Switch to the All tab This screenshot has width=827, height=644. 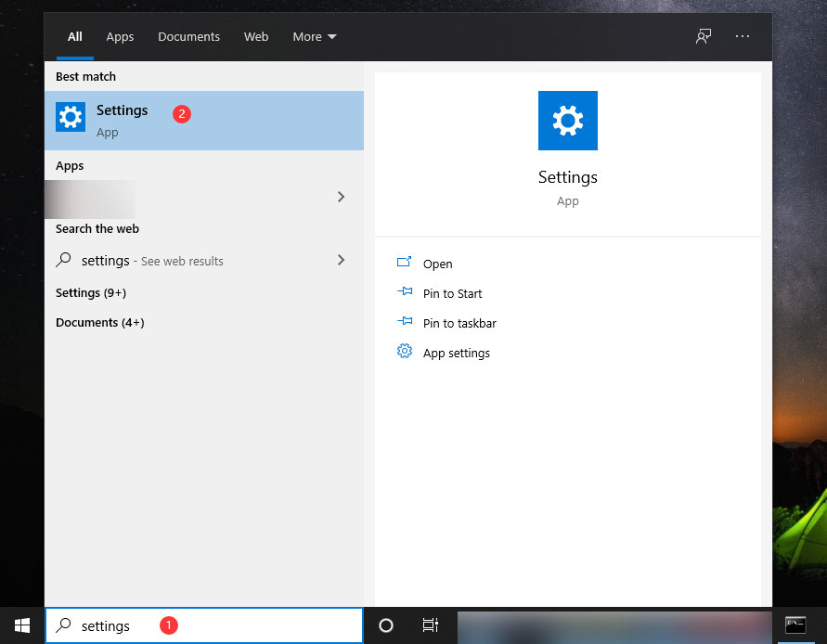coord(75,37)
